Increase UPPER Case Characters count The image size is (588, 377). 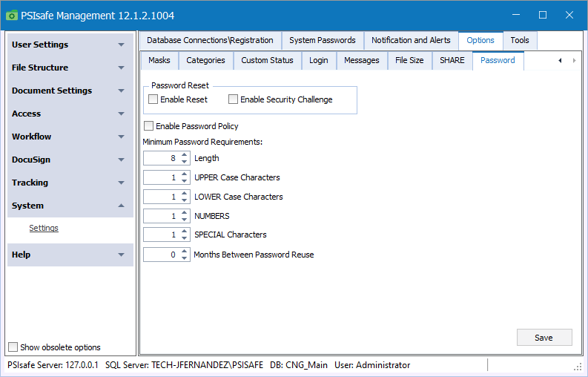click(184, 174)
